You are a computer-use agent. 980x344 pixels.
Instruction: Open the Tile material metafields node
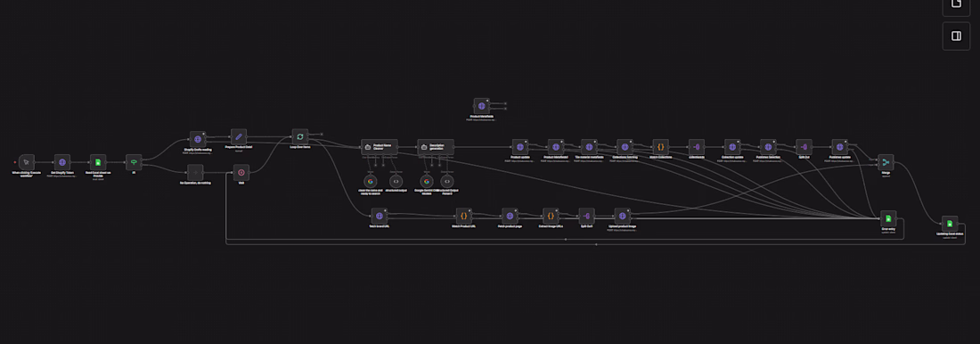pyautogui.click(x=589, y=148)
